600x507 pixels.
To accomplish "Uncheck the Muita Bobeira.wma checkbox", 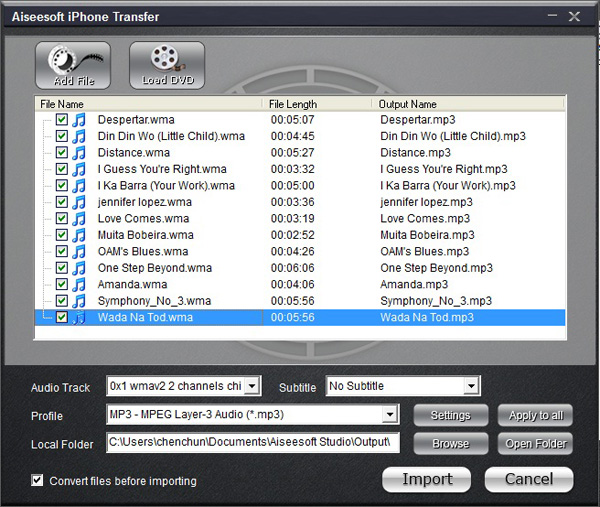I will 62,235.
